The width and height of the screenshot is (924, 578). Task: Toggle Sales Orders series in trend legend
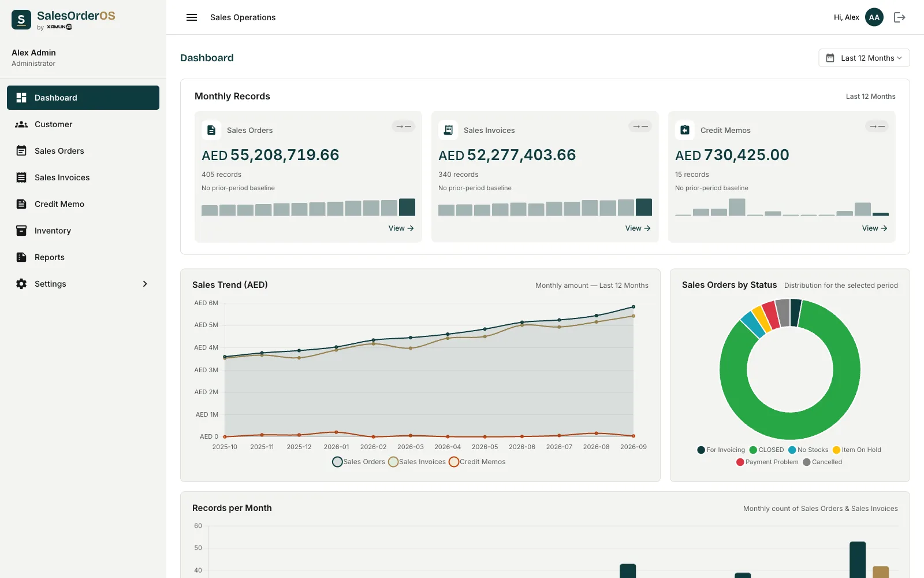click(359, 462)
